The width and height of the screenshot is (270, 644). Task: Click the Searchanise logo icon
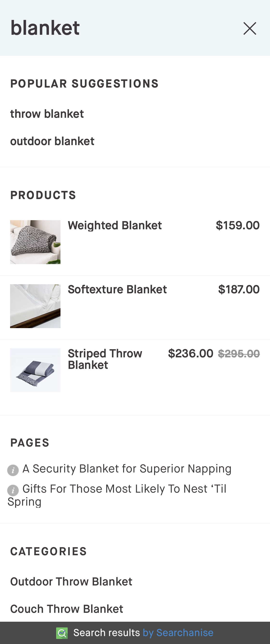point(62,633)
